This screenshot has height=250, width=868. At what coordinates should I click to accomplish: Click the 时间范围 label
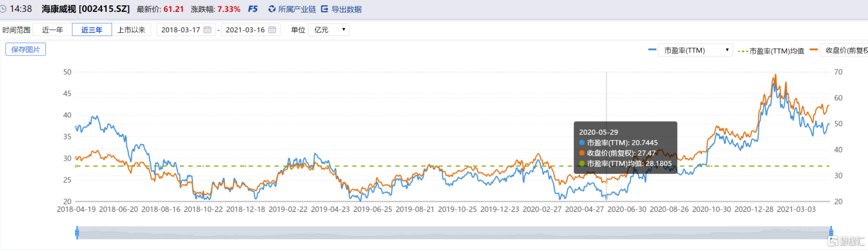point(16,30)
